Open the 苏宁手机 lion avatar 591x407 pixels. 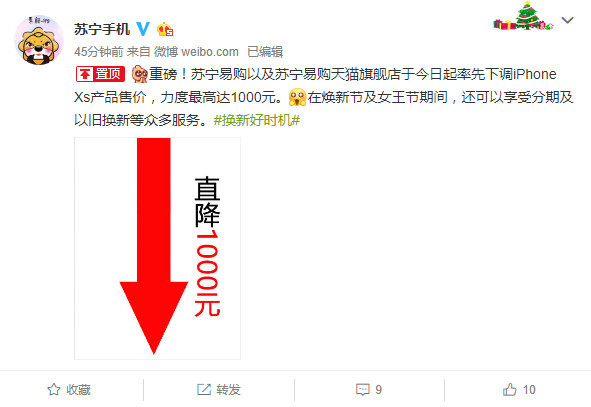click(x=38, y=40)
